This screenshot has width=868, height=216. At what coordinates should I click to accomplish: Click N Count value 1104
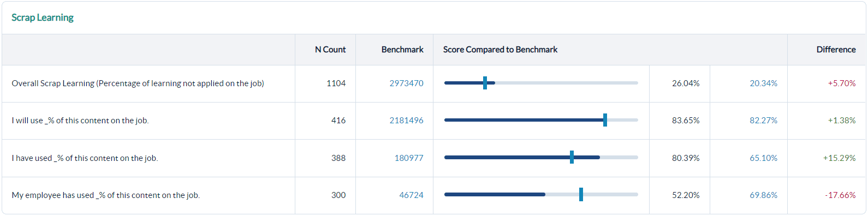point(336,83)
